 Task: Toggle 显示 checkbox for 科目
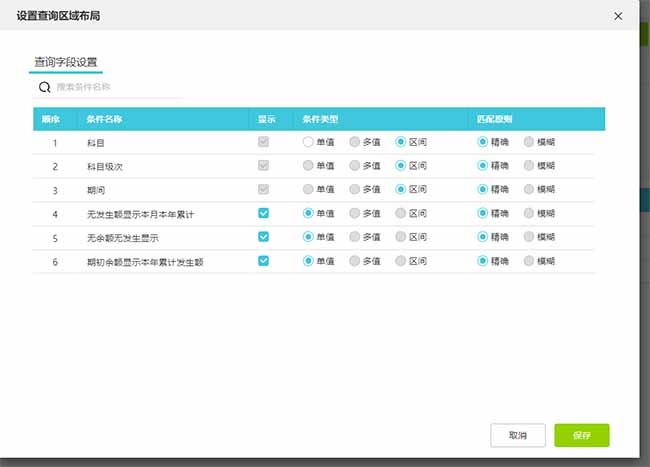pyautogui.click(x=263, y=142)
